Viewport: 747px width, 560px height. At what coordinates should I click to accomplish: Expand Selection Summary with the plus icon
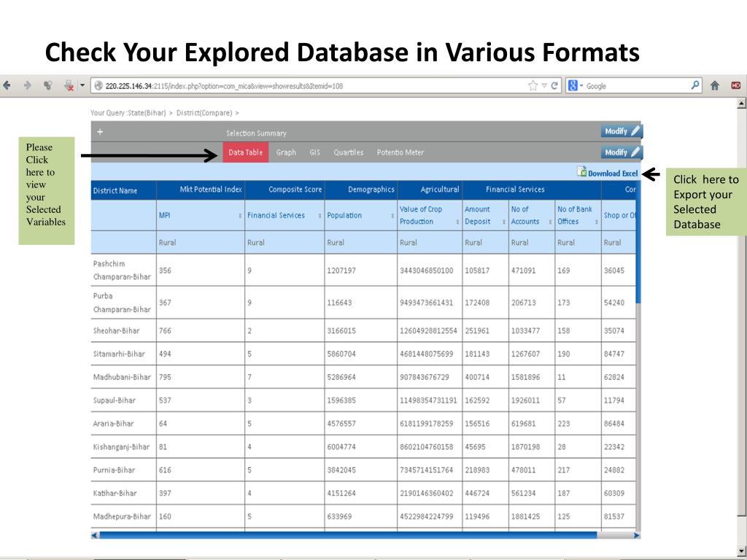(x=100, y=132)
